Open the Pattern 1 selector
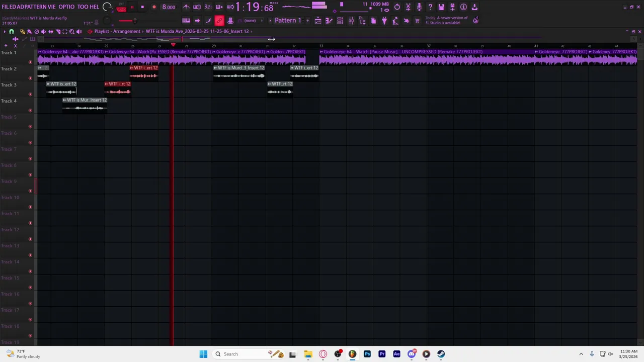644x362 pixels. point(288,21)
